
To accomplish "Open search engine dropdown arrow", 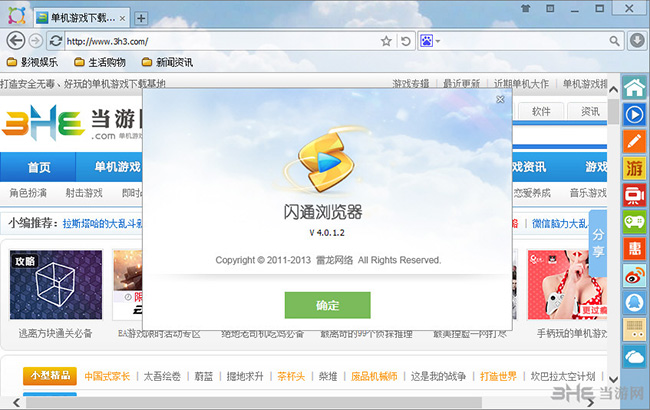I will click(x=438, y=41).
